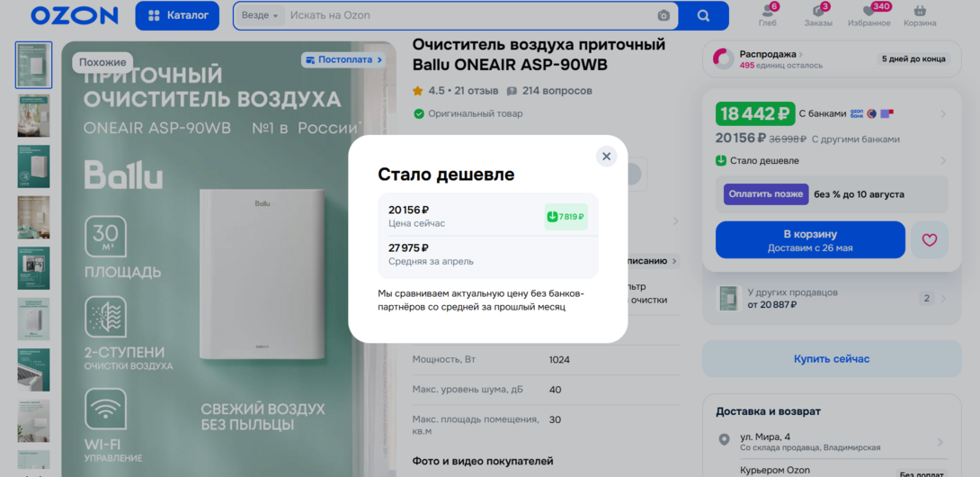Click the magnifier search button
Viewport: 980px width, 477px height.
[x=703, y=15]
